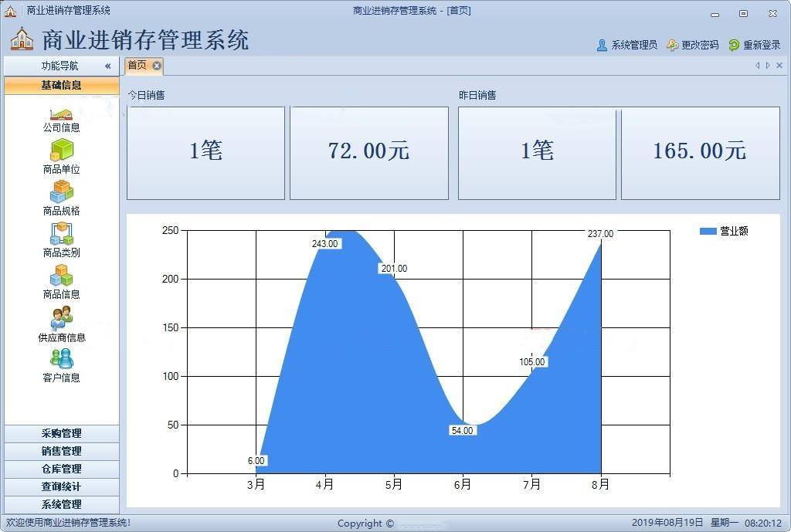Close the 首页 tab
Screen dimensions: 791x532
(156, 66)
